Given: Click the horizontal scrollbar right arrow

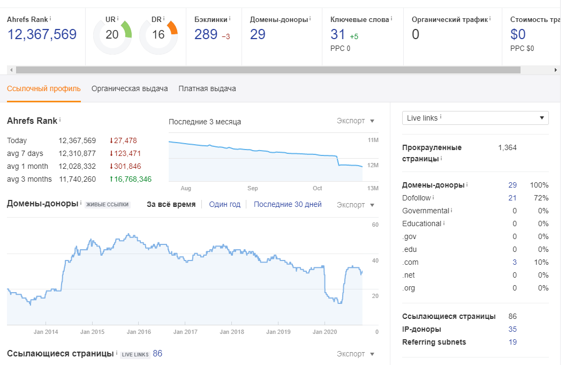Looking at the screenshot, I should pyautogui.click(x=556, y=70).
